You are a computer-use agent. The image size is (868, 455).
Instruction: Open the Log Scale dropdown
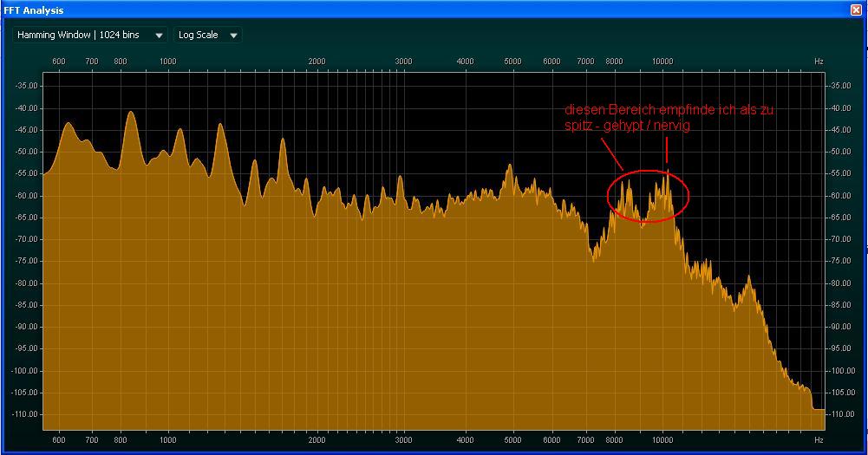pyautogui.click(x=207, y=36)
